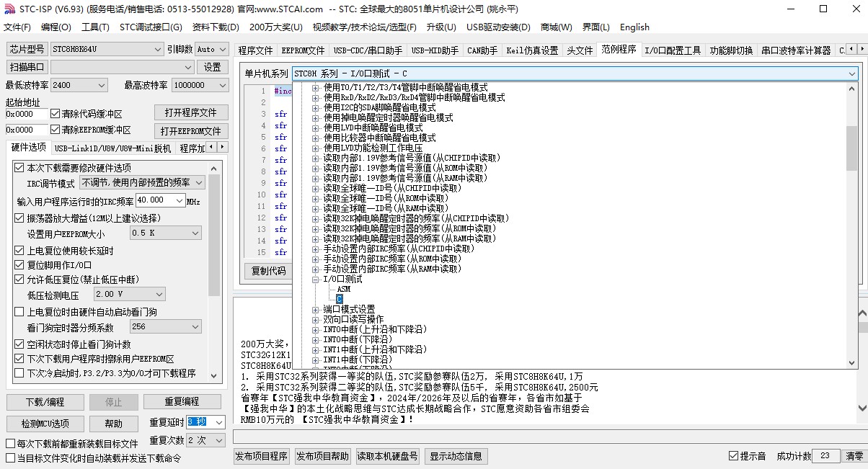The image size is (868, 469).
Task: Open the 资料下载(D) menu
Action: tap(216, 27)
